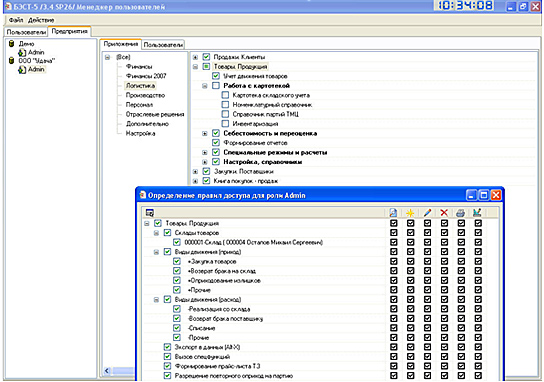Select Финансы in the applications tree

tap(139, 66)
